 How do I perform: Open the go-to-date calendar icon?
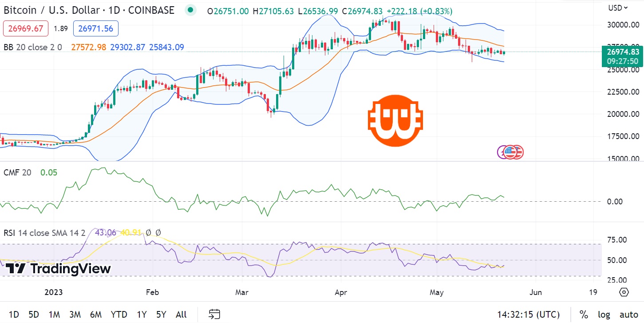tap(215, 315)
